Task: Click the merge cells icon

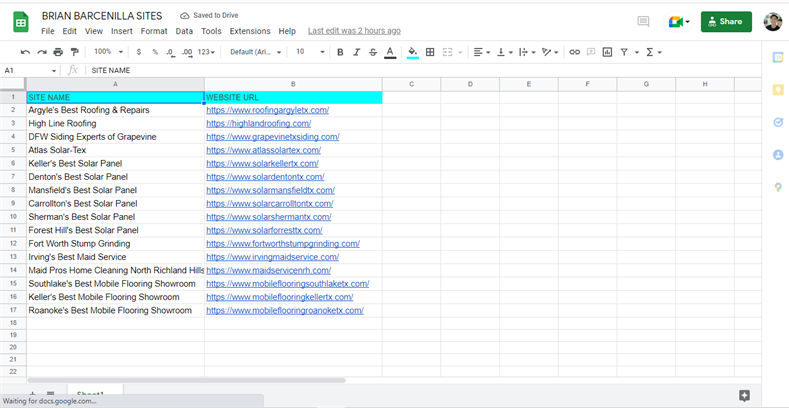Action: [x=447, y=52]
